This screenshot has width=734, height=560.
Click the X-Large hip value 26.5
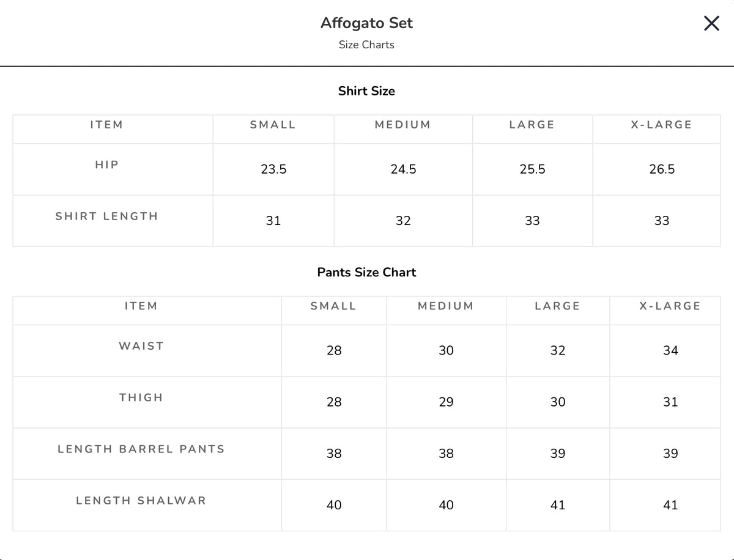(x=662, y=169)
